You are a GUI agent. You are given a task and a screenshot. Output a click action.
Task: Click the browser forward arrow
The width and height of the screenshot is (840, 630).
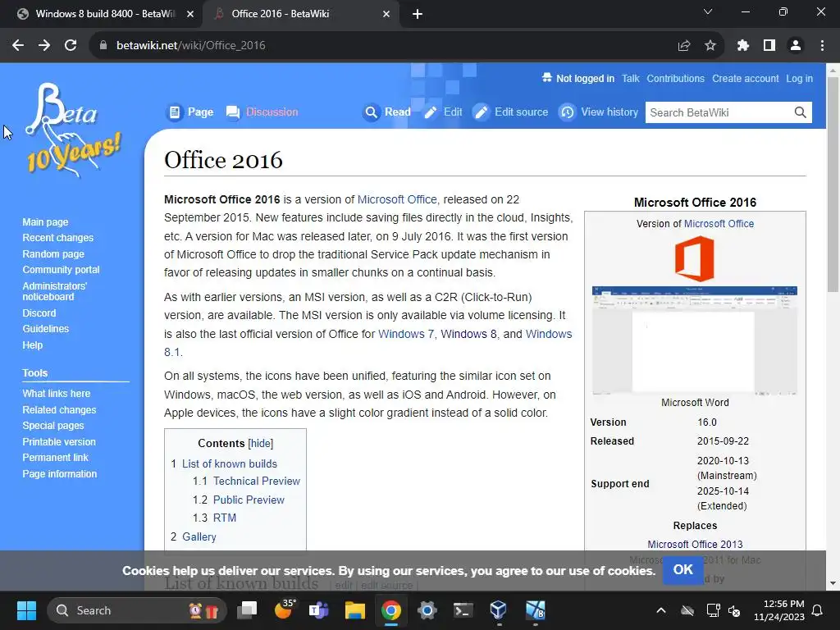(44, 46)
